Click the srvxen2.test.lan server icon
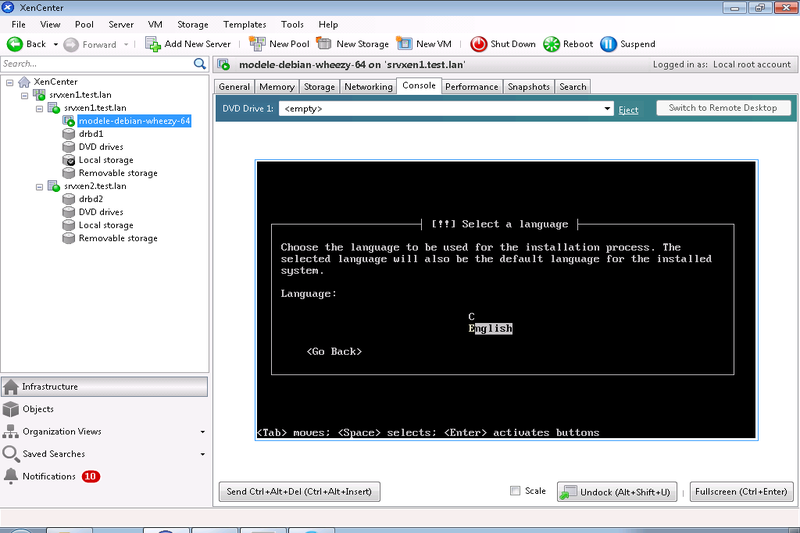 (x=54, y=186)
